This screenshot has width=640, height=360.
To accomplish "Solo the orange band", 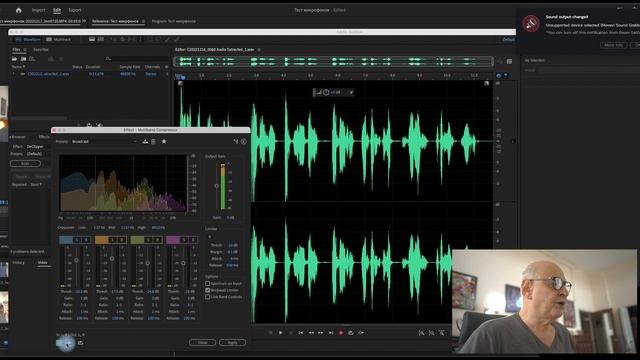I will 112,240.
